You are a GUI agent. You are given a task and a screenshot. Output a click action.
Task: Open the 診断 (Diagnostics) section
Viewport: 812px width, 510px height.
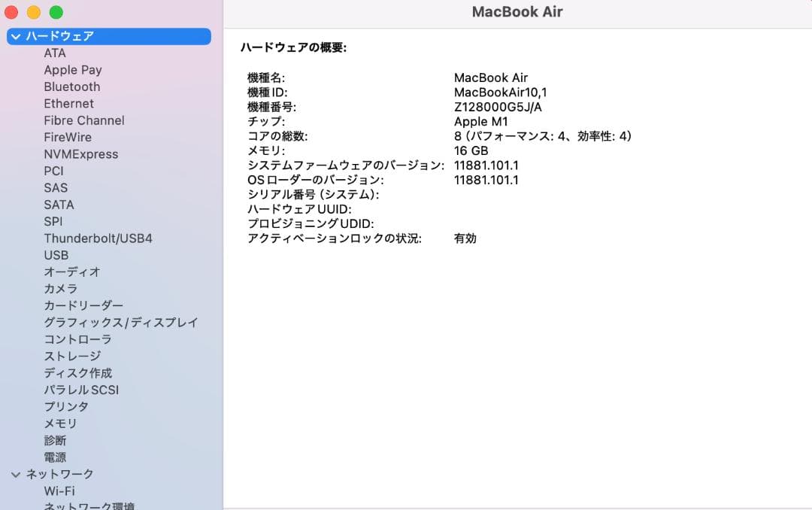[x=56, y=440]
